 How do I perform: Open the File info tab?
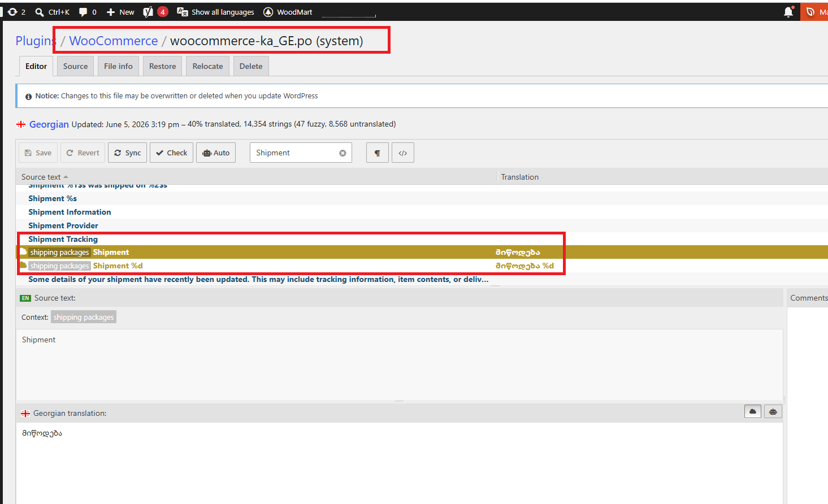coord(118,66)
